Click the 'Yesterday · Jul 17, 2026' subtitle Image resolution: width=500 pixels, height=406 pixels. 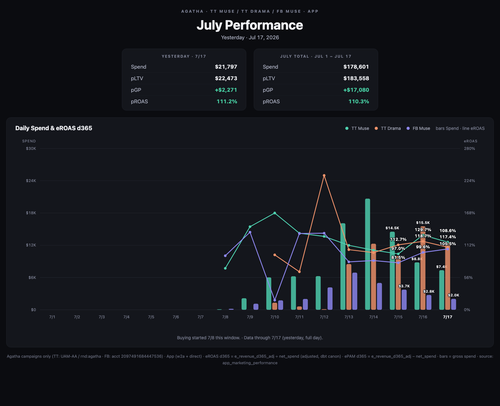[x=250, y=37]
